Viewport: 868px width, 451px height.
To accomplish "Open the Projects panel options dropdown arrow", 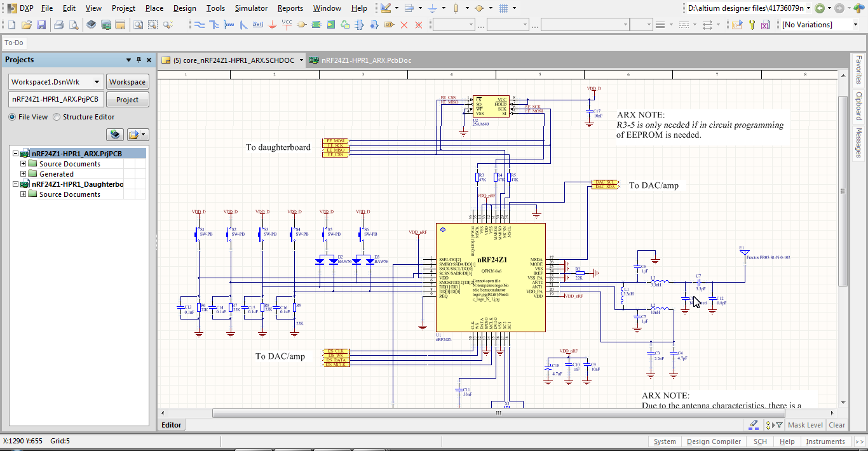I will click(x=128, y=60).
